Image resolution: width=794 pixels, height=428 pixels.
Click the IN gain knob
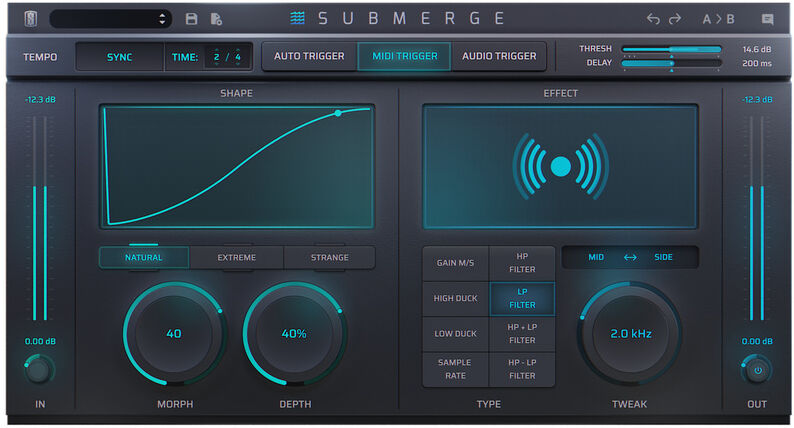point(39,370)
